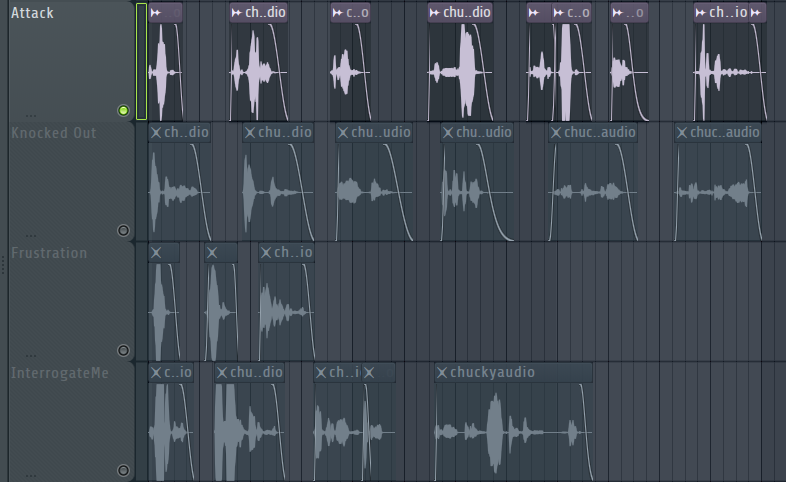Screen dimensions: 786x482
Task: Select the Attack track label
Action: (x=32, y=13)
